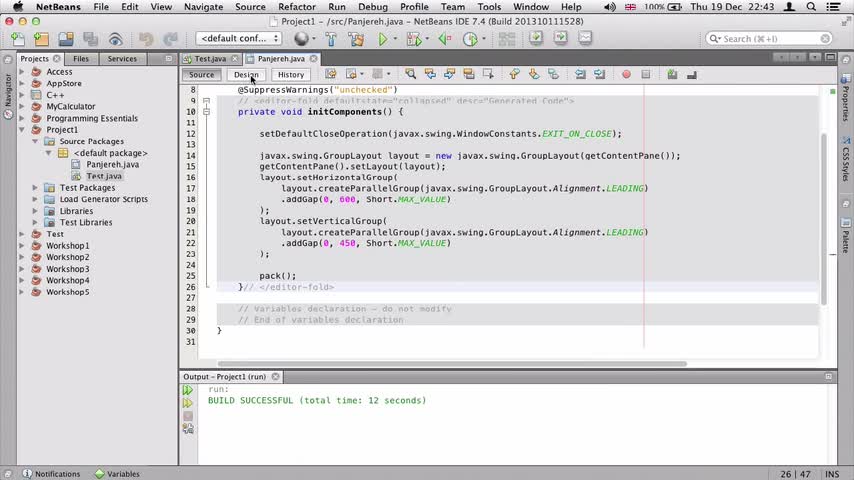Open the Navigate menu
Viewport: 854px width, 480px height.
pyautogui.click(x=203, y=7)
